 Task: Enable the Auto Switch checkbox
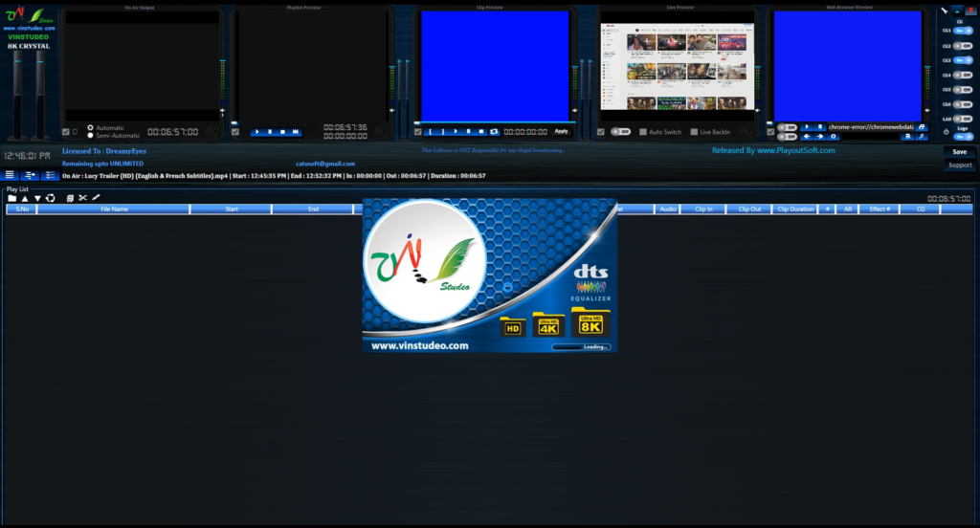tap(643, 132)
